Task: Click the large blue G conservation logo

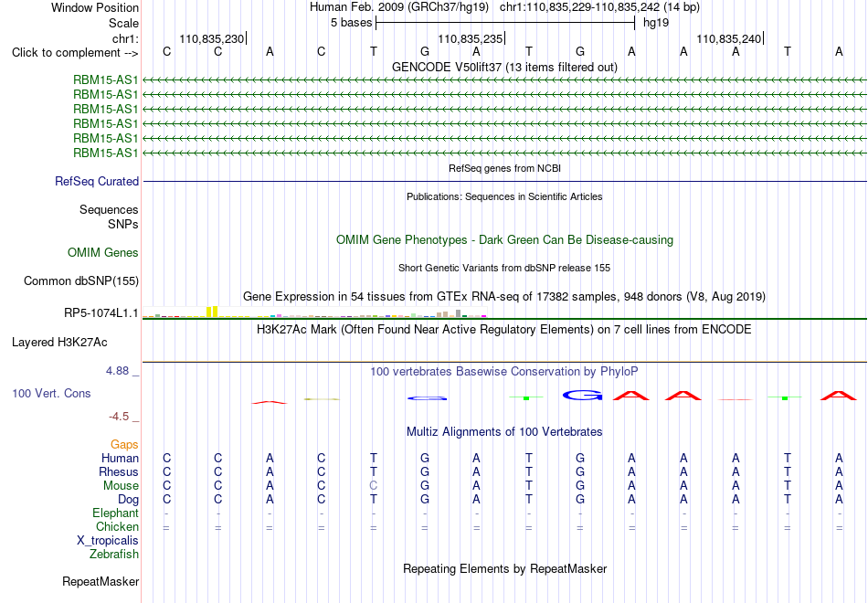Action: 582,395
